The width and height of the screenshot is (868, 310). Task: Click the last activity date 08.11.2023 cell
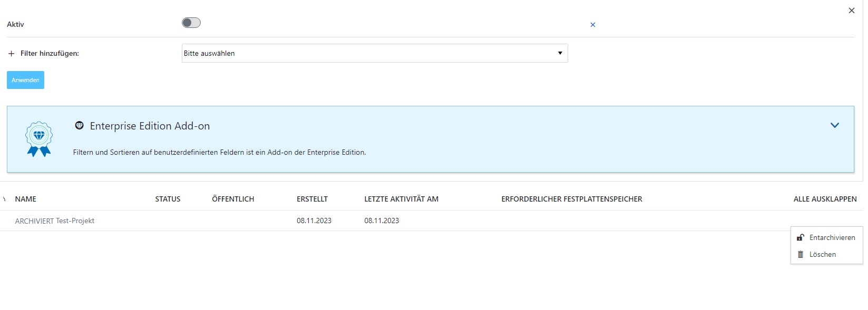click(x=382, y=221)
